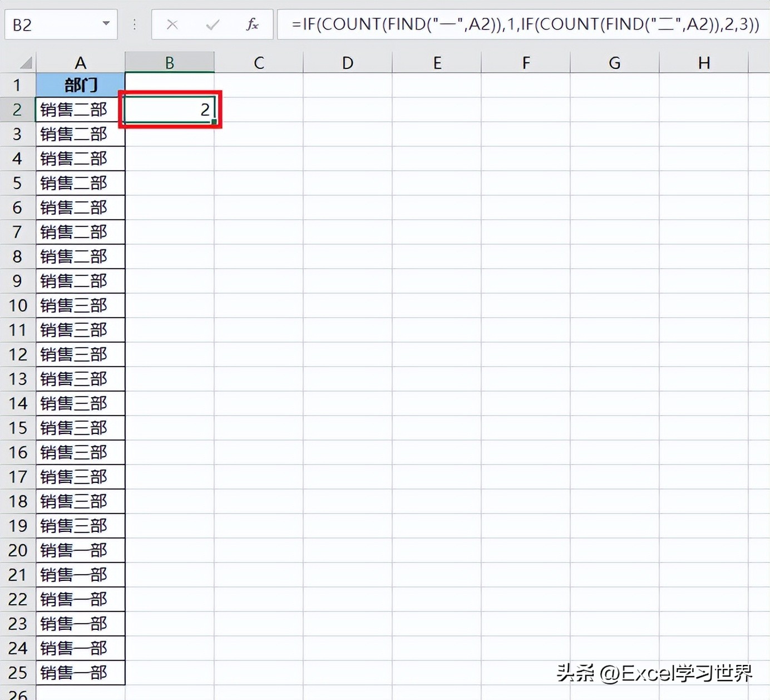Select cell A5 with 销售二部
This screenshot has height=700, width=770.
tap(81, 183)
